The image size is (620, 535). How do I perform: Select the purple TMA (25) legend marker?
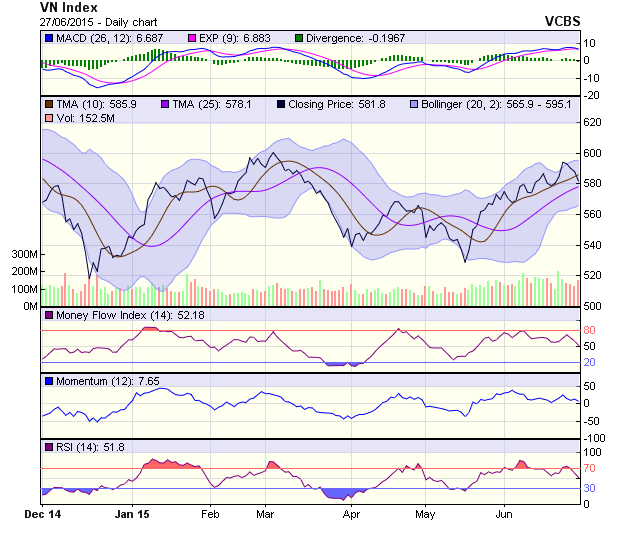coord(164,103)
